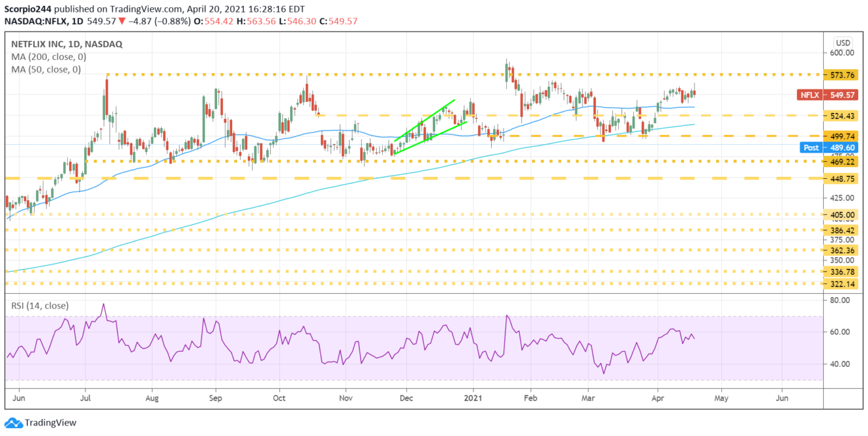The image size is (868, 436).
Task: Click the 2021 marker on time axis
Action: pos(473,398)
